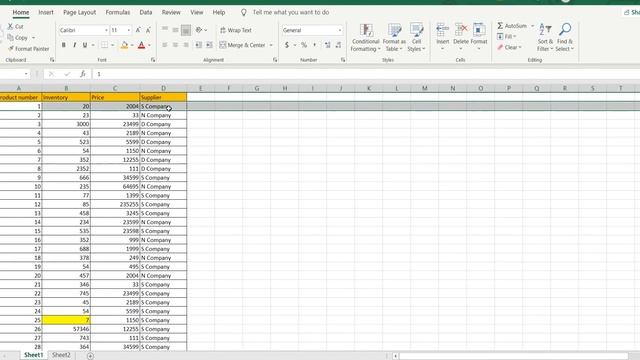Copy the selected cells
This screenshot has width=640, height=360.
[18, 38]
